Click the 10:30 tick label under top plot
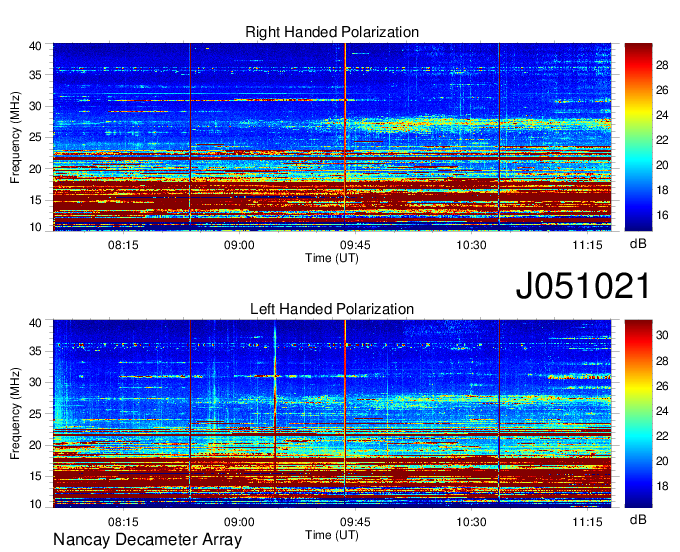Viewport: 680px width, 552px height. pos(471,245)
